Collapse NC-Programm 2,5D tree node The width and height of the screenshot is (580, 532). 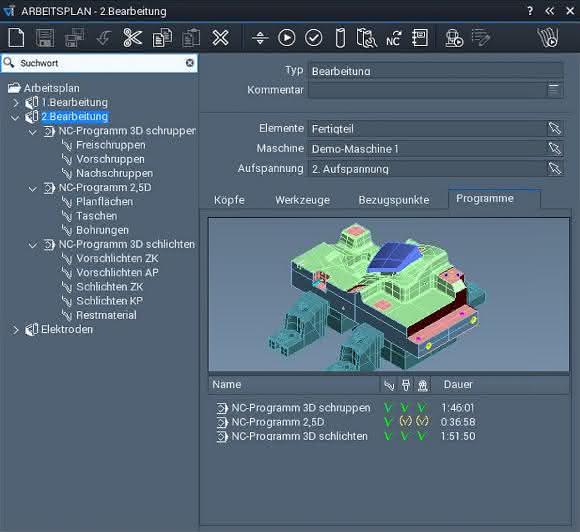coord(33,189)
